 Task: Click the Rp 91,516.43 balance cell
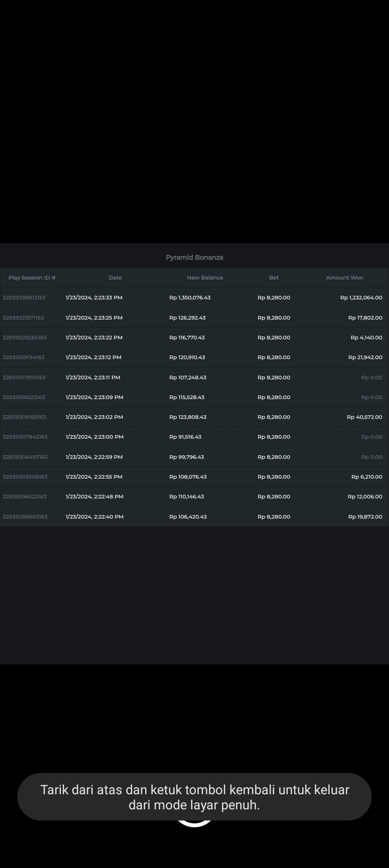click(185, 437)
